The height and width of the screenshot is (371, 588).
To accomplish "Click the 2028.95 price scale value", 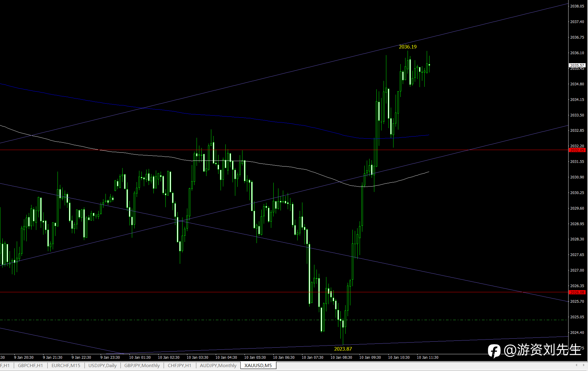I will tap(577, 224).
